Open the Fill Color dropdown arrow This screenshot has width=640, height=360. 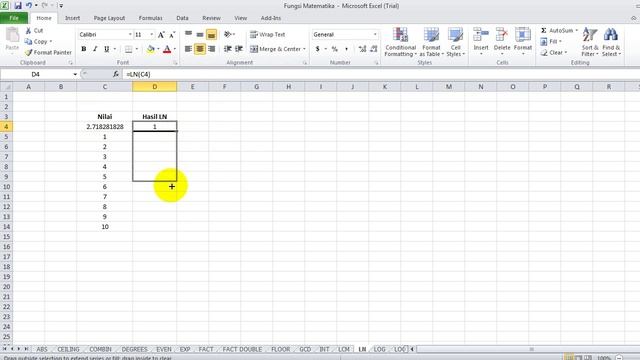pos(158,49)
